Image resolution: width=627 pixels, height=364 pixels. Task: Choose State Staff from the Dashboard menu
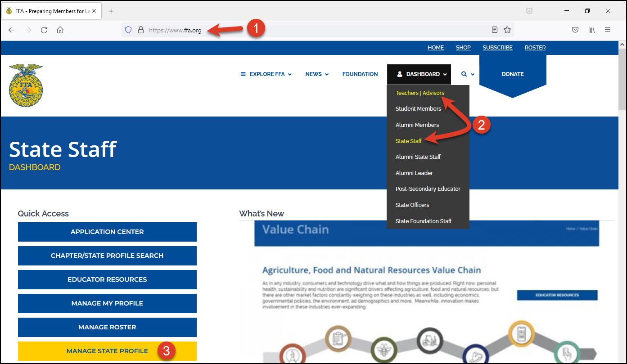[x=408, y=140]
